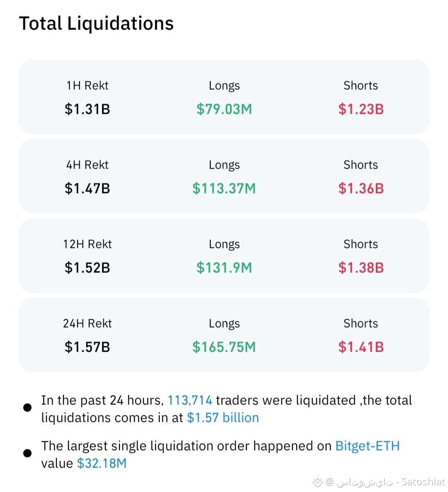Click the 12H Longs value $131.9M

(x=224, y=268)
